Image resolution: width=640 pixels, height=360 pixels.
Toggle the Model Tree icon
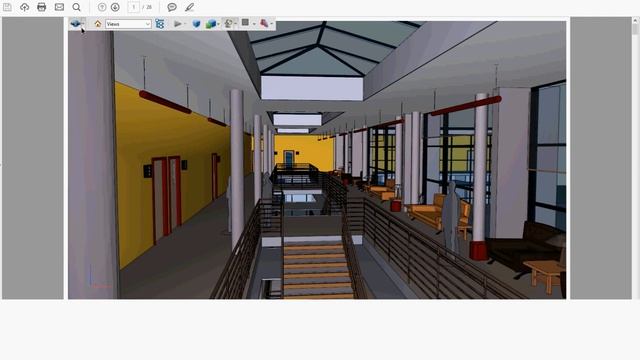(x=160, y=24)
